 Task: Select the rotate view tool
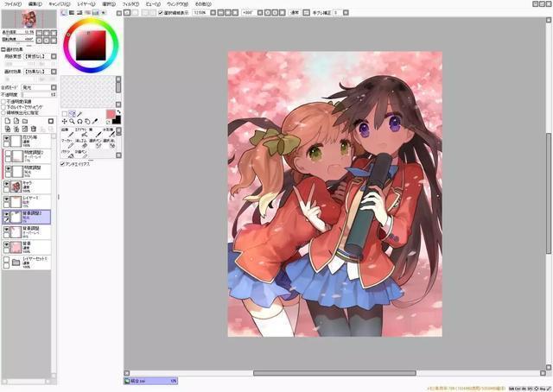[79, 121]
